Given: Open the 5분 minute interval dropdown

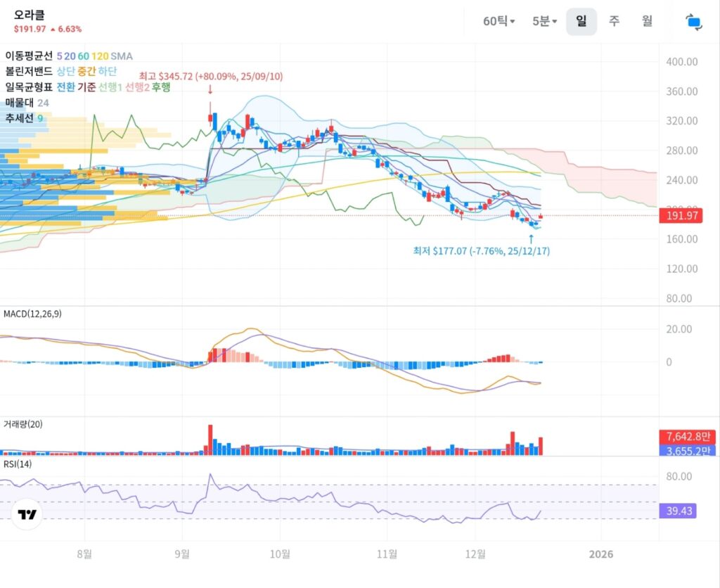Looking at the screenshot, I should tap(544, 22).
